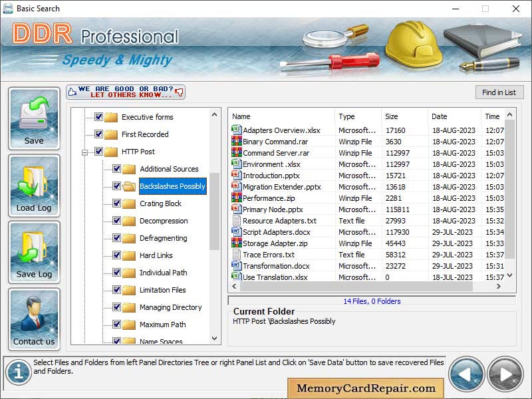
Task: Click the file list scrollbar up arrow
Action: tap(509, 115)
